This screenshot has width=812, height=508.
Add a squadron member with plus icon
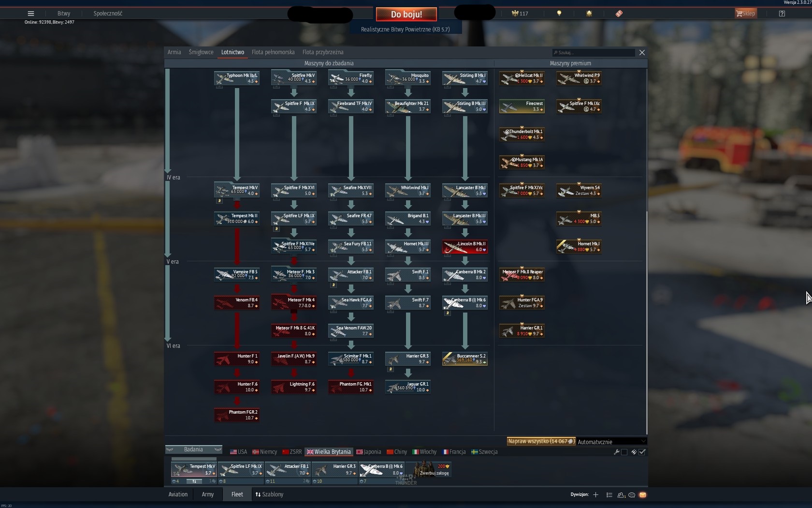(x=595, y=494)
